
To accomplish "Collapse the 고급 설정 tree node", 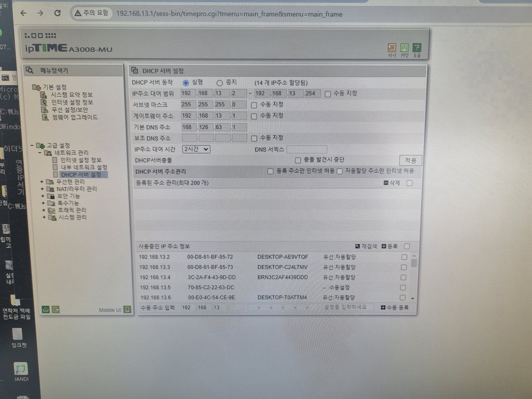I will (x=32, y=145).
